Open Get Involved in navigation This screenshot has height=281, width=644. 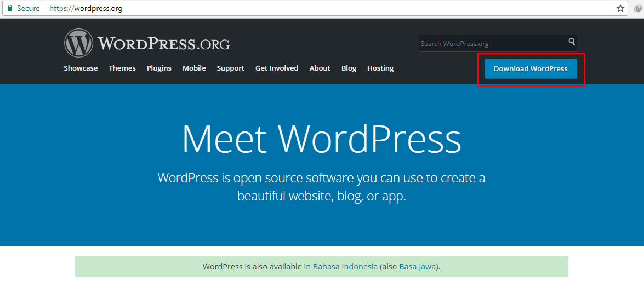pos(277,68)
